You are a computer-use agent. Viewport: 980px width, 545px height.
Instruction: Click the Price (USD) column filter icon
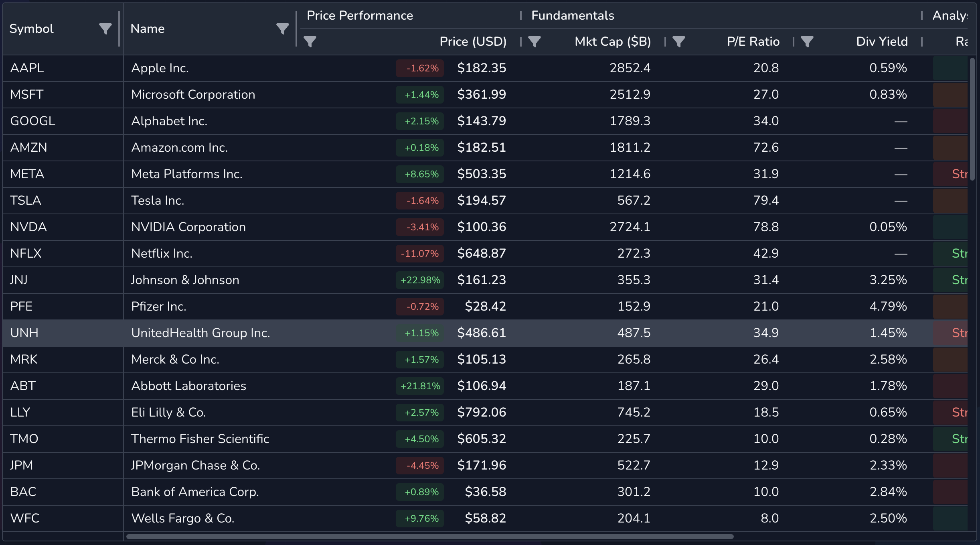coord(310,41)
